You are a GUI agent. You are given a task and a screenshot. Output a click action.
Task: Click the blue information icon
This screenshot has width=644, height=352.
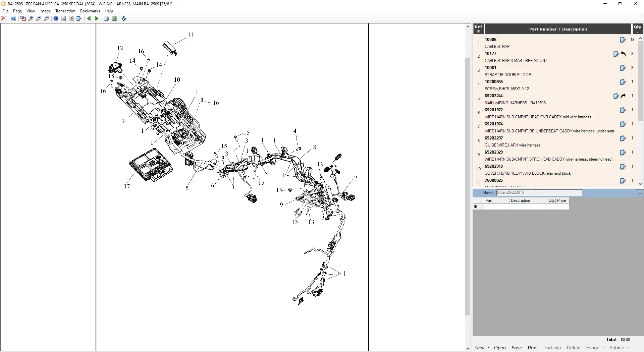coord(56,19)
